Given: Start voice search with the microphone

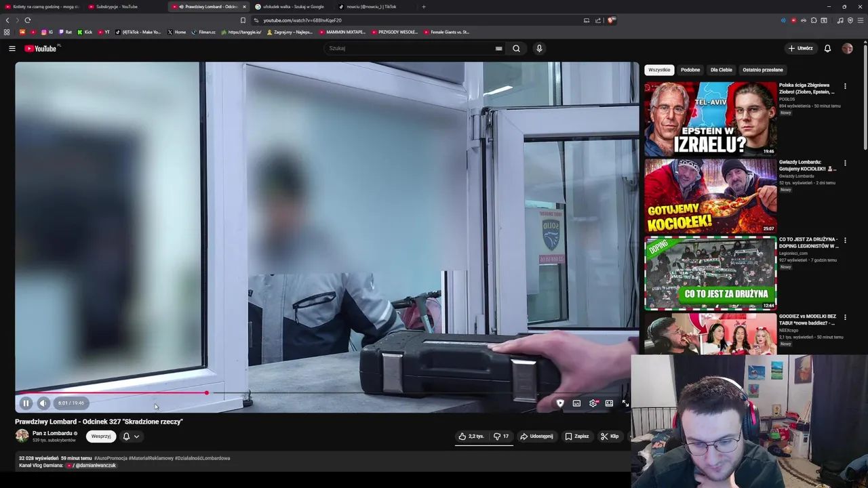Looking at the screenshot, I should click(x=539, y=48).
